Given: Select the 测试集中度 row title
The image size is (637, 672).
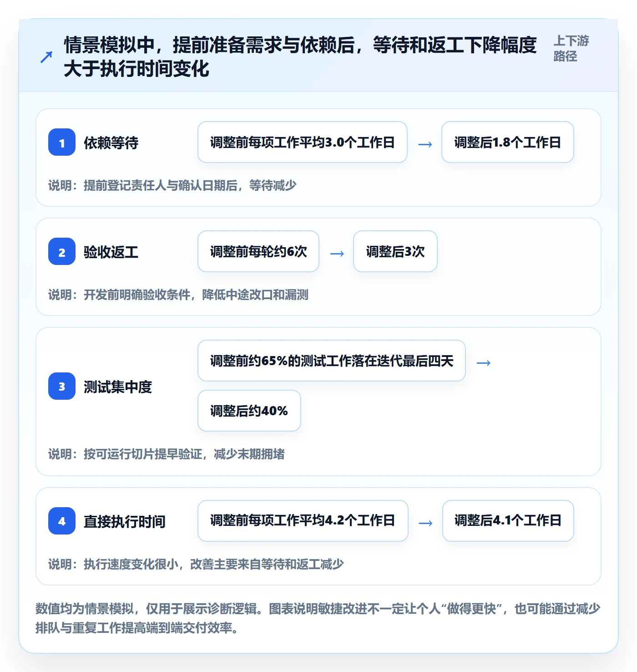Looking at the screenshot, I should click(x=118, y=387).
